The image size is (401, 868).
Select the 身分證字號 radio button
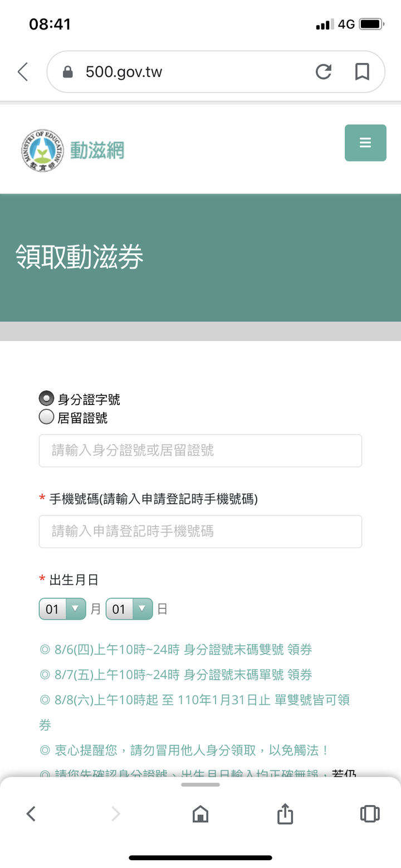point(46,399)
